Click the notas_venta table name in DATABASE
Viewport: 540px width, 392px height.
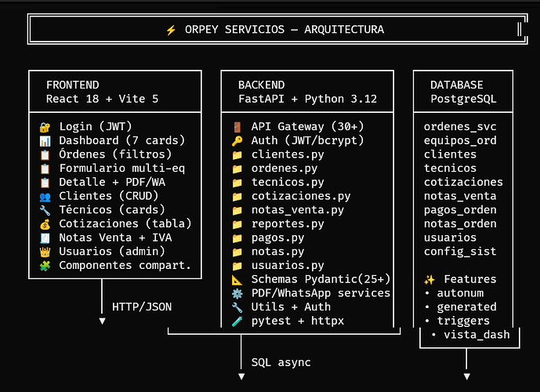click(x=460, y=196)
